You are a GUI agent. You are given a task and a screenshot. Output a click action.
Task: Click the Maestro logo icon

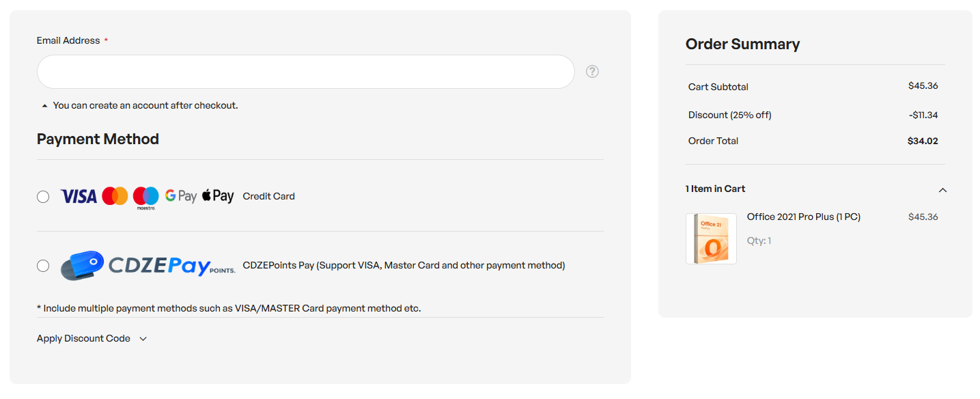tap(145, 197)
